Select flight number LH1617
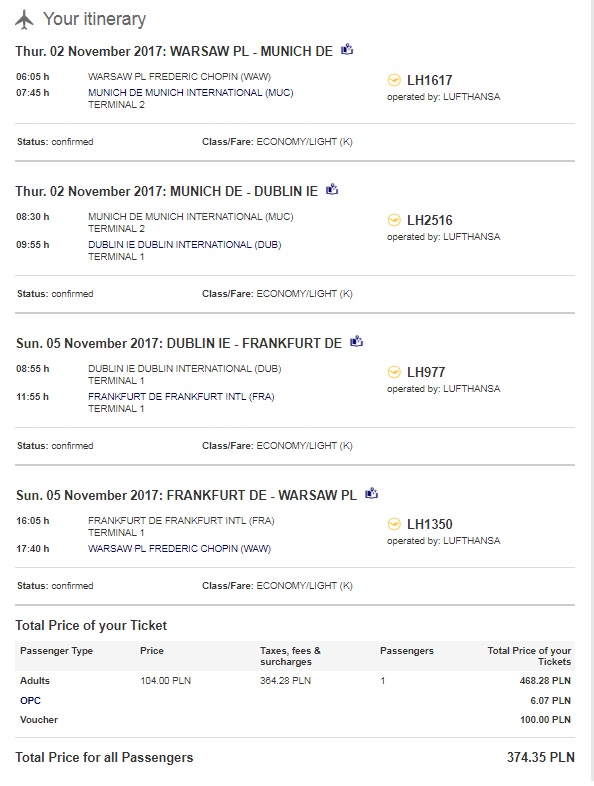 click(430, 80)
